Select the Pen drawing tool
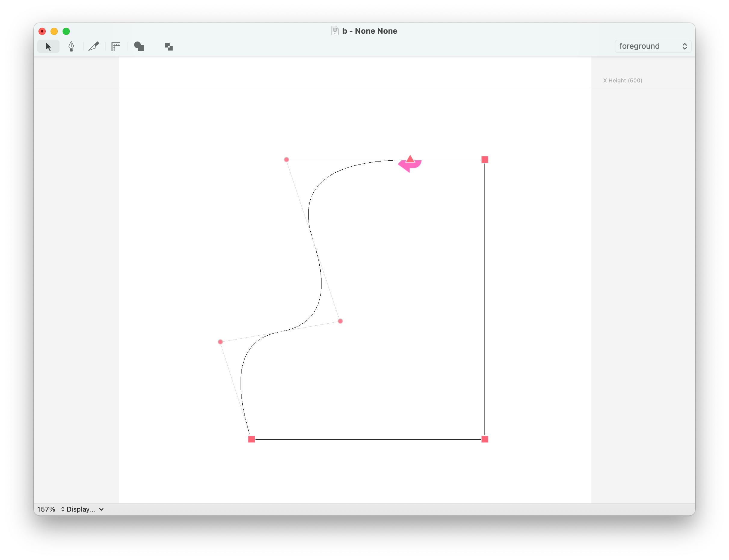 click(71, 47)
